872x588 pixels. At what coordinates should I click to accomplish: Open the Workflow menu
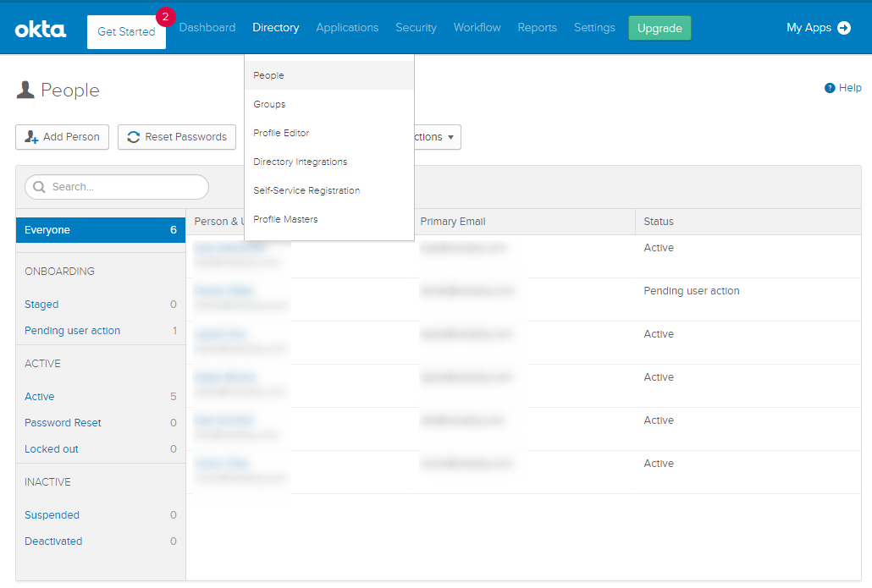click(x=477, y=27)
